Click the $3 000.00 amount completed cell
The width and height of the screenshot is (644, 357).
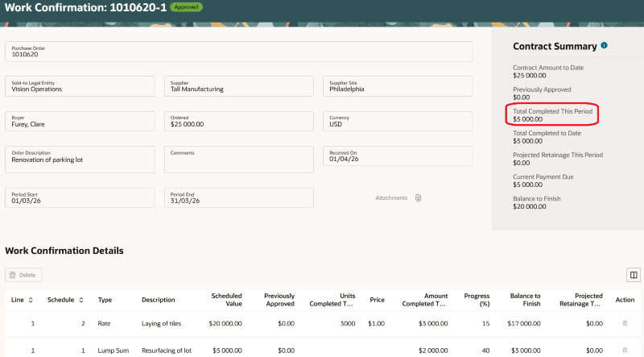pyautogui.click(x=433, y=324)
